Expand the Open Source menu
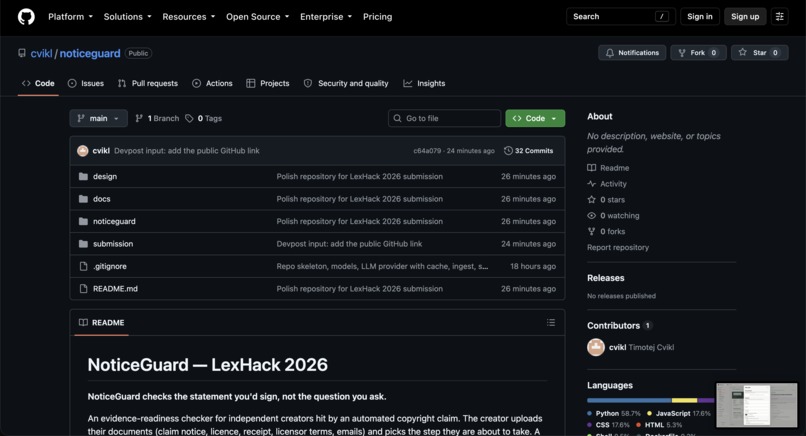806x436 pixels. coord(258,16)
